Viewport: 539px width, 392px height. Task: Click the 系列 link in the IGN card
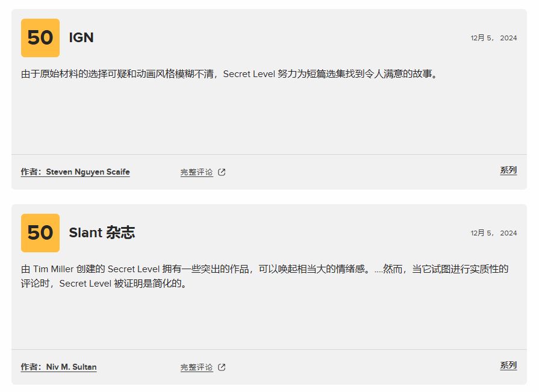click(x=508, y=170)
